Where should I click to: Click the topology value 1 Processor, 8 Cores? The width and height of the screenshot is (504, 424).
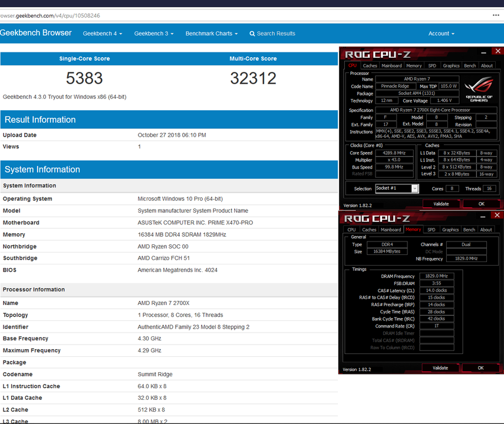coord(180,315)
